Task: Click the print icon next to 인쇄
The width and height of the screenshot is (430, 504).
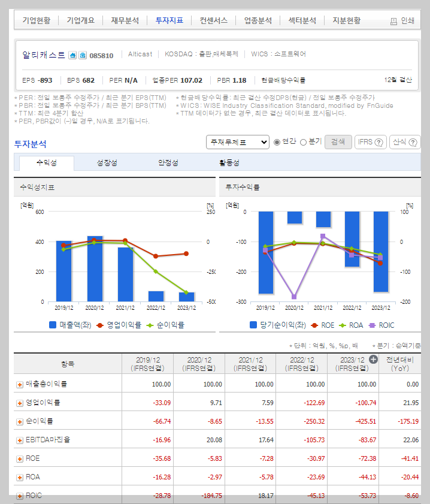Action: tap(393, 21)
